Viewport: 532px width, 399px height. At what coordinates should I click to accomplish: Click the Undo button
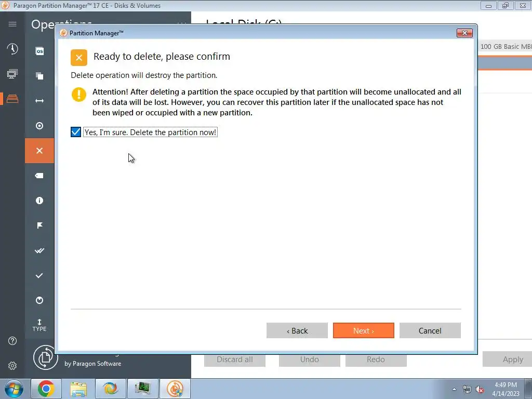310,360
